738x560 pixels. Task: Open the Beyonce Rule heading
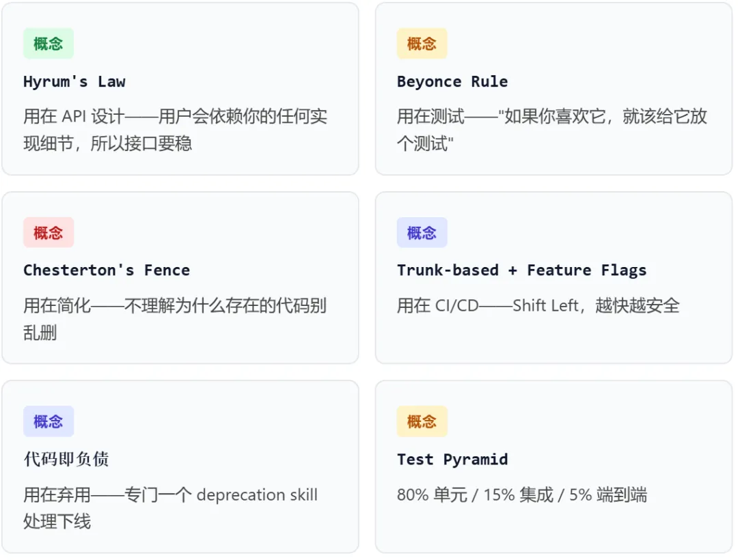pos(452,82)
